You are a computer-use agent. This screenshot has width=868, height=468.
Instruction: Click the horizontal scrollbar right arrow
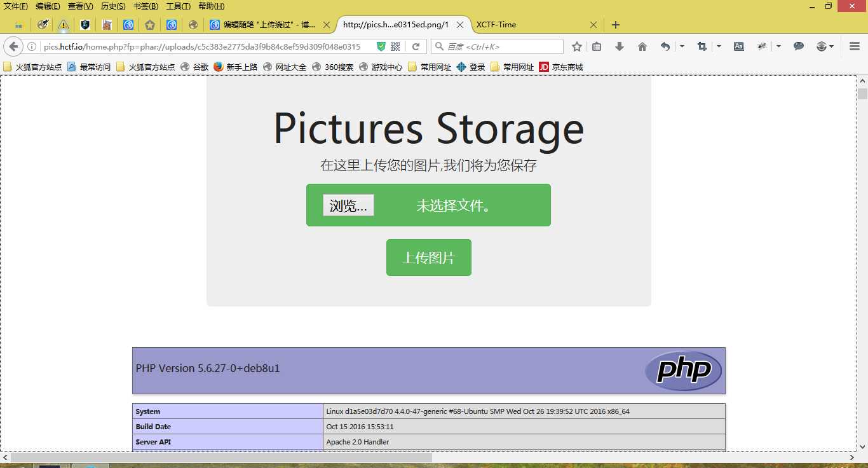coord(852,457)
